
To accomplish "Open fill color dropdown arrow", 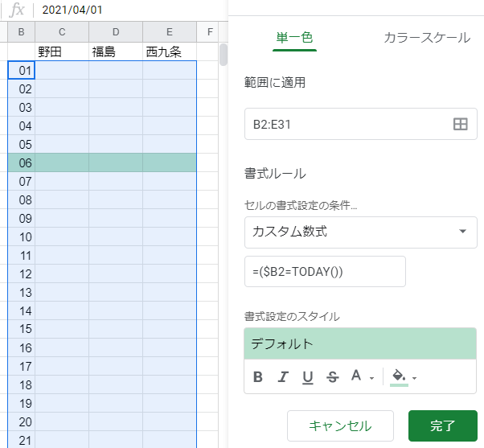I will (414, 378).
